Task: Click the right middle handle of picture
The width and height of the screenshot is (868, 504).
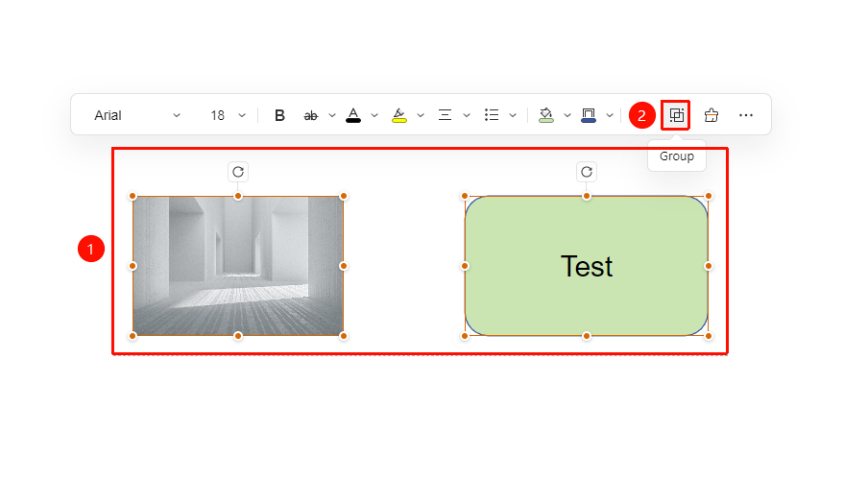Action: click(x=344, y=266)
